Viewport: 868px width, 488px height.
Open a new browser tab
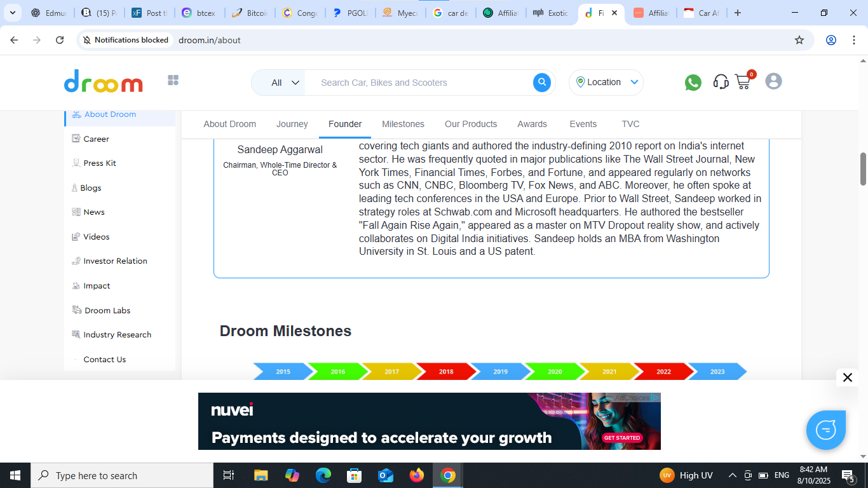[738, 13]
